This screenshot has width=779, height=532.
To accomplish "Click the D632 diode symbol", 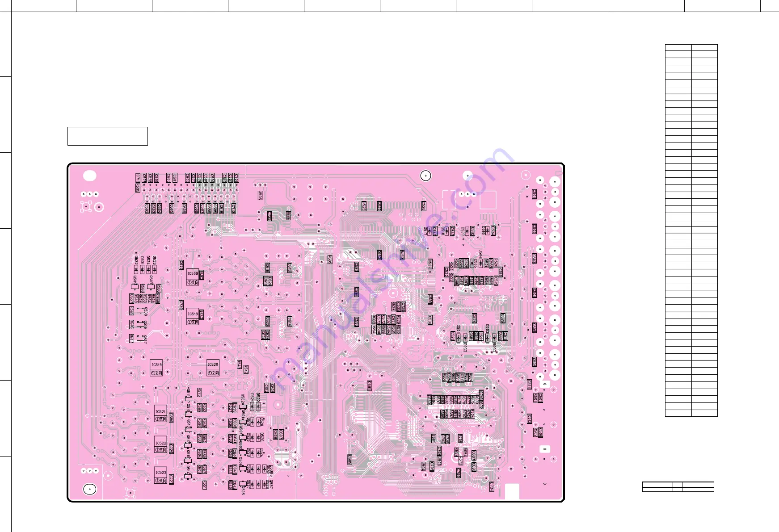I will tap(136, 269).
